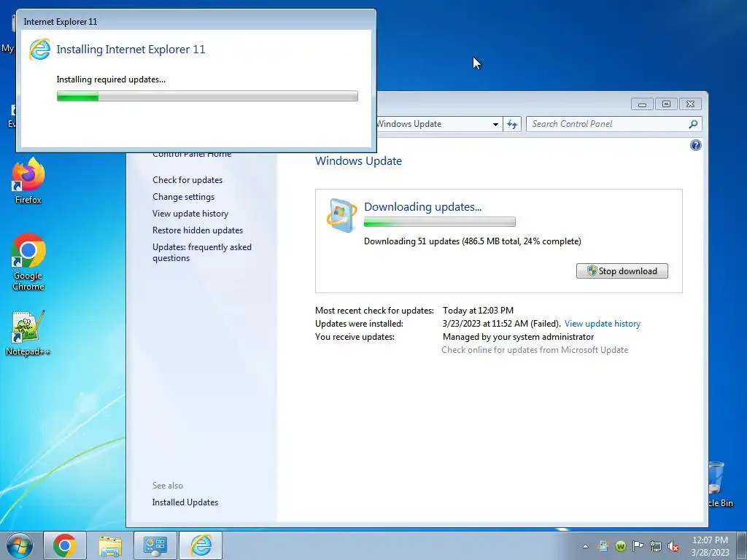Image resolution: width=747 pixels, height=560 pixels.
Task: Refresh the Windows Update address bar
Action: click(512, 124)
